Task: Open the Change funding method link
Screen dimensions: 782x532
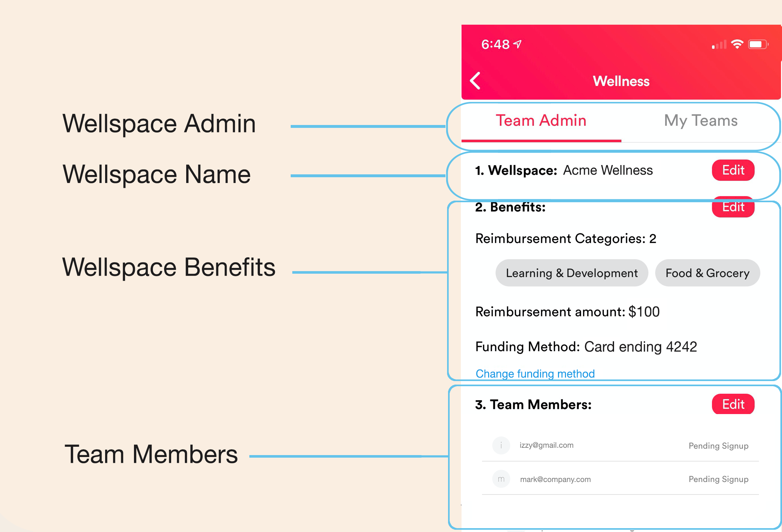Action: [535, 374]
